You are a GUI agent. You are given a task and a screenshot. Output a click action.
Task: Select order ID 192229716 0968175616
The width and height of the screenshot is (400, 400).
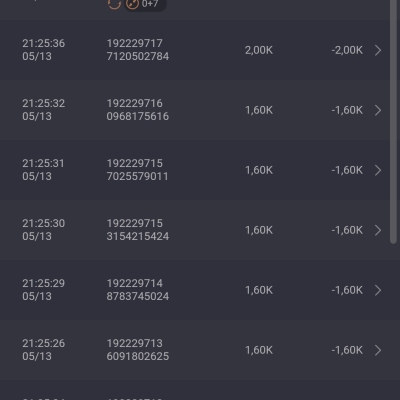click(x=138, y=110)
